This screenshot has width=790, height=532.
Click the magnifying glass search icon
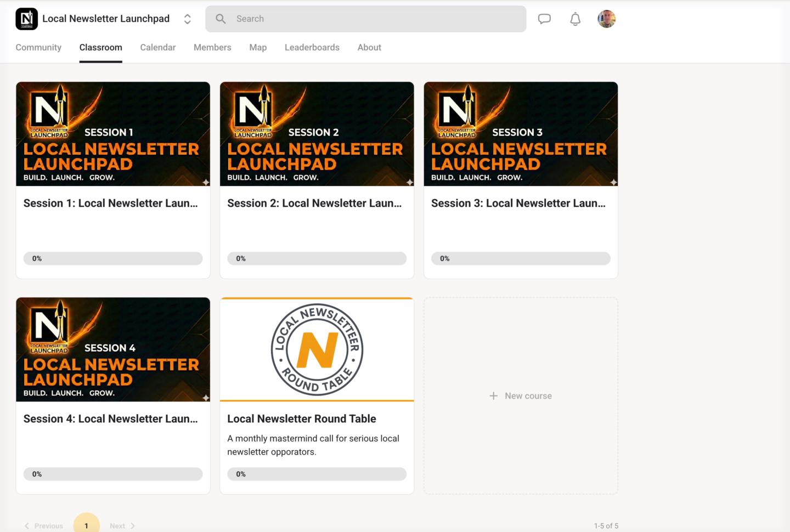tap(221, 19)
